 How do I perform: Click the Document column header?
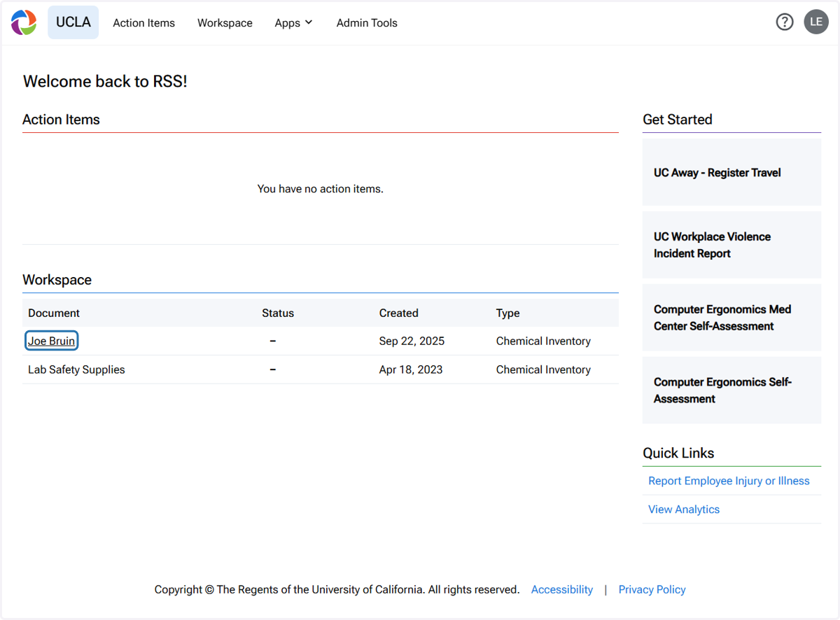coord(54,313)
